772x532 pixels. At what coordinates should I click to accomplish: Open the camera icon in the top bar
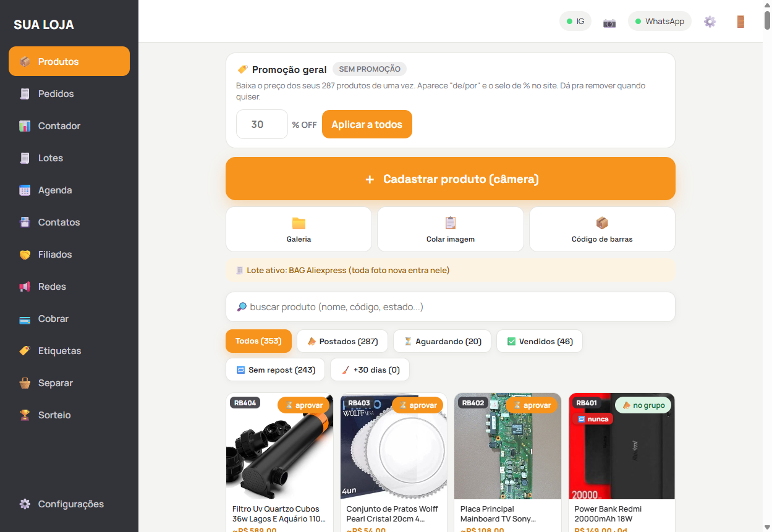609,22
